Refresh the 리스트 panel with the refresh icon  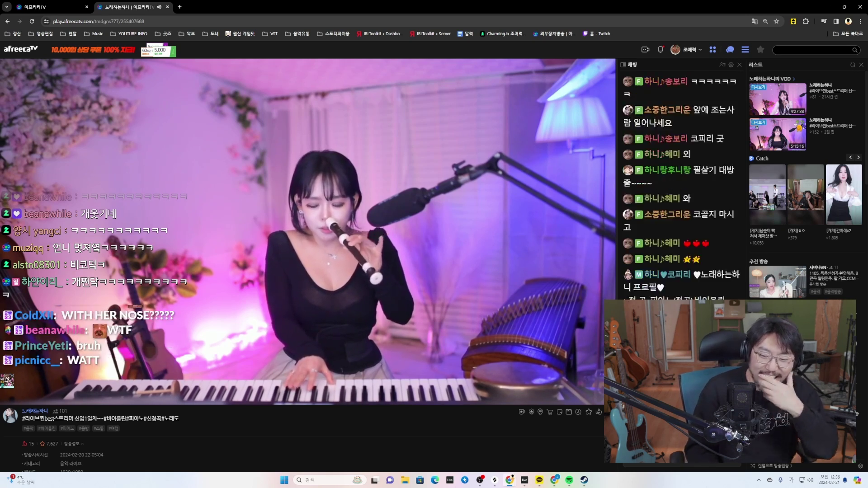(852, 65)
